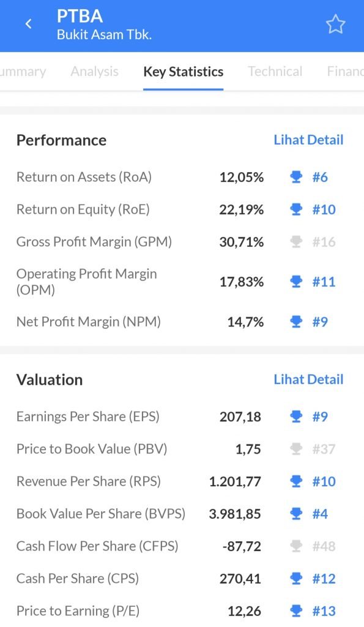Switch to the Technical tab
364x627 pixels.
pyautogui.click(x=275, y=72)
